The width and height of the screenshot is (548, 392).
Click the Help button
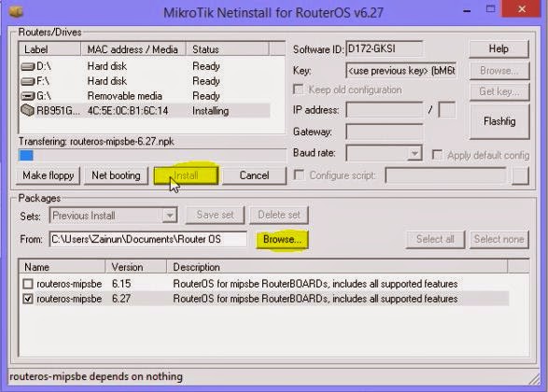499,49
